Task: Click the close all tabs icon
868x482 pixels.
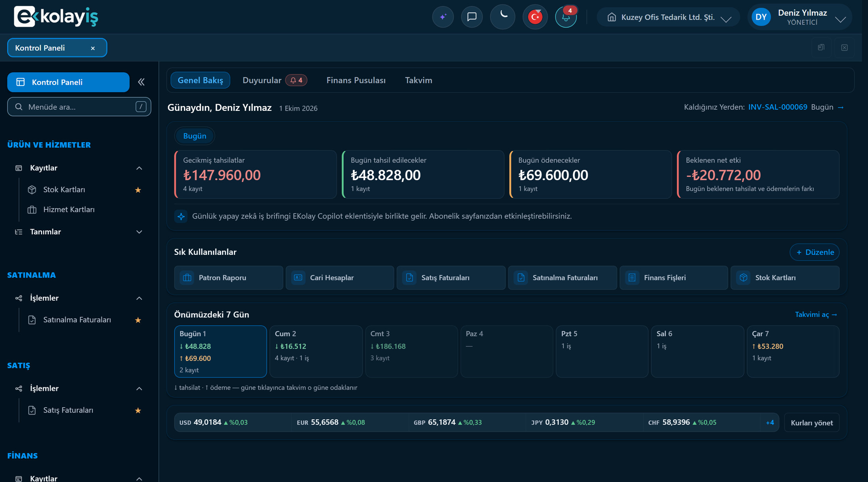Action: click(x=844, y=48)
